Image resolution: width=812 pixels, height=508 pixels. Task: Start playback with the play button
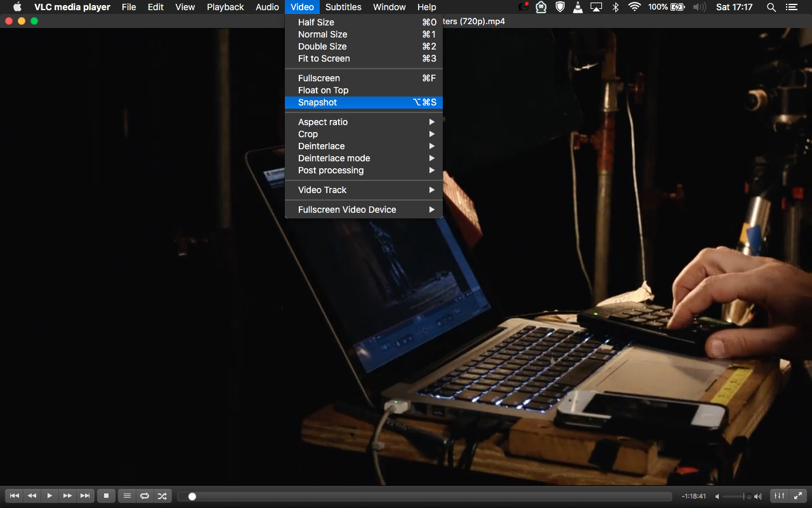coord(49,496)
